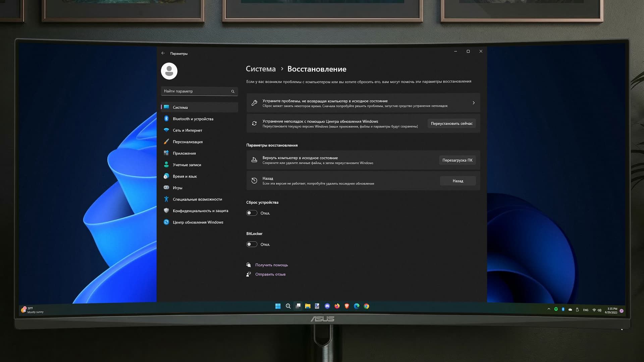Click the Сброс устройства label
Image resolution: width=644 pixels, height=362 pixels.
pyautogui.click(x=262, y=202)
